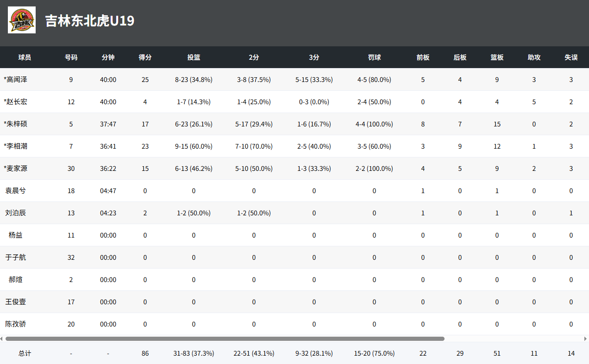Select player *高闻泽
Screen dimensions: 589x364
16,80
